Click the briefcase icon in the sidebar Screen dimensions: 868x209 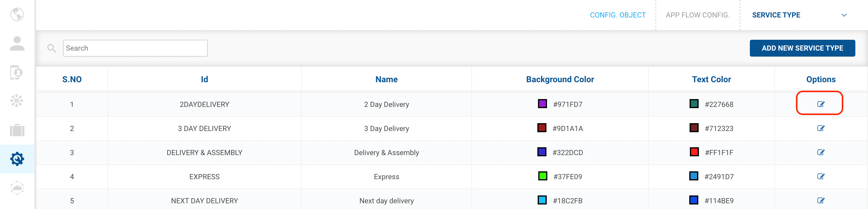point(17,130)
